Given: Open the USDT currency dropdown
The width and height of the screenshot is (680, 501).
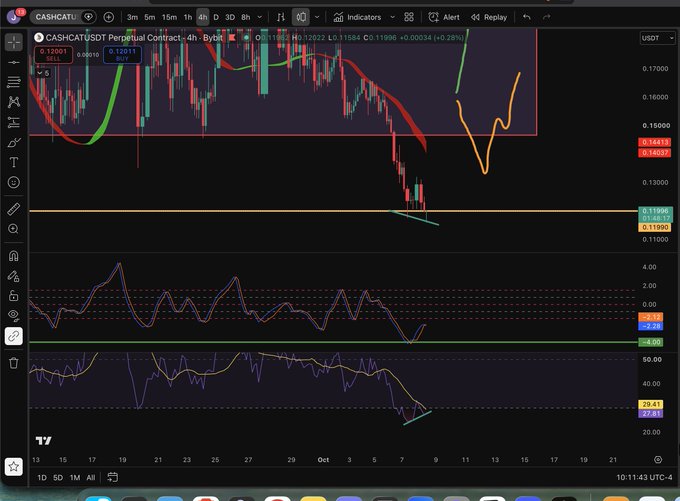Looking at the screenshot, I should click(657, 38).
